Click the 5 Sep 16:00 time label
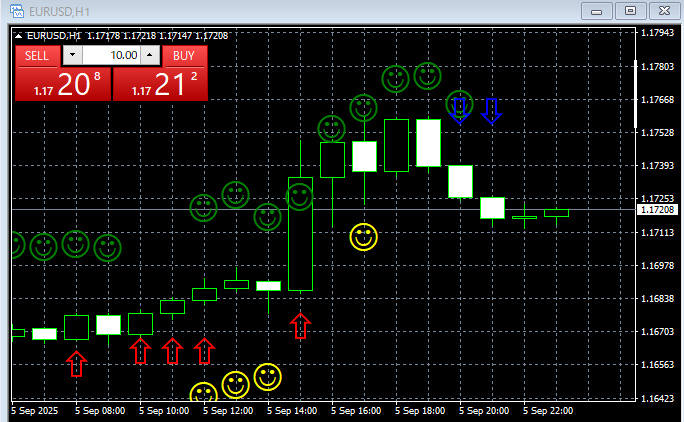Viewport: 684px width, 422px height. tap(356, 411)
